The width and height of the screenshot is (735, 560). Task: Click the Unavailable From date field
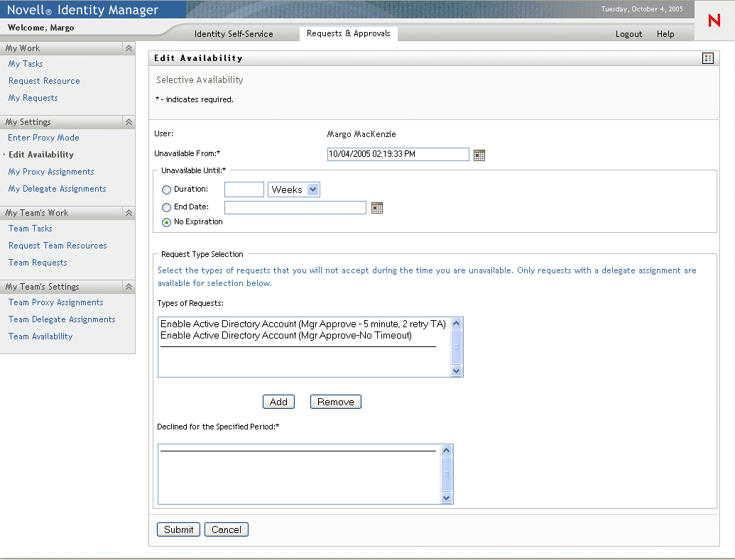coord(398,154)
